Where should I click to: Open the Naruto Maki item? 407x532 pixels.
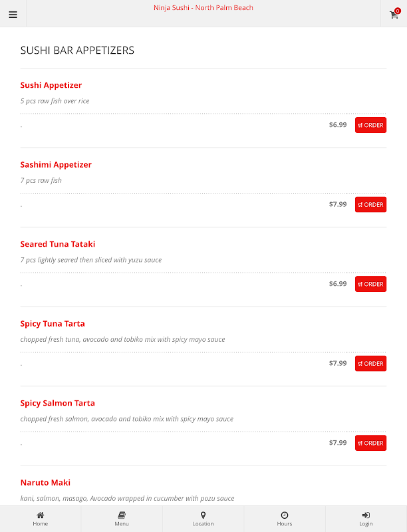click(45, 483)
